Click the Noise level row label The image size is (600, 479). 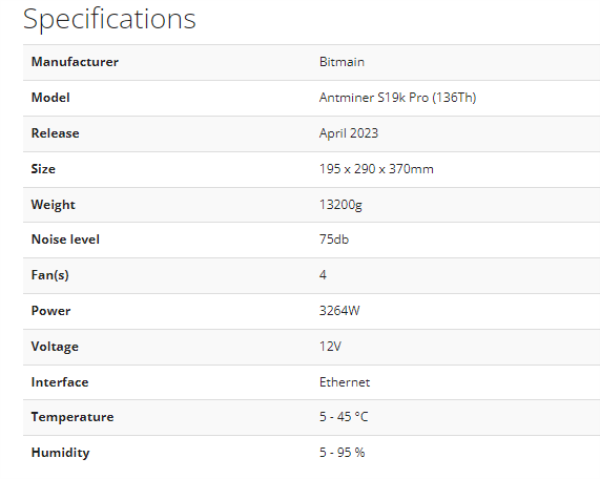click(x=65, y=240)
